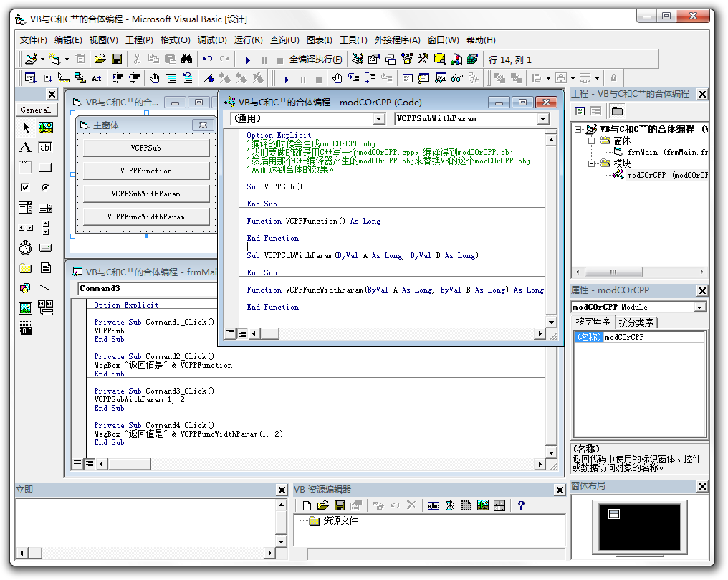Click frmMain code window horizontal scroll thumb
Image resolution: width=728 pixels, height=580 pixels.
coord(129,463)
